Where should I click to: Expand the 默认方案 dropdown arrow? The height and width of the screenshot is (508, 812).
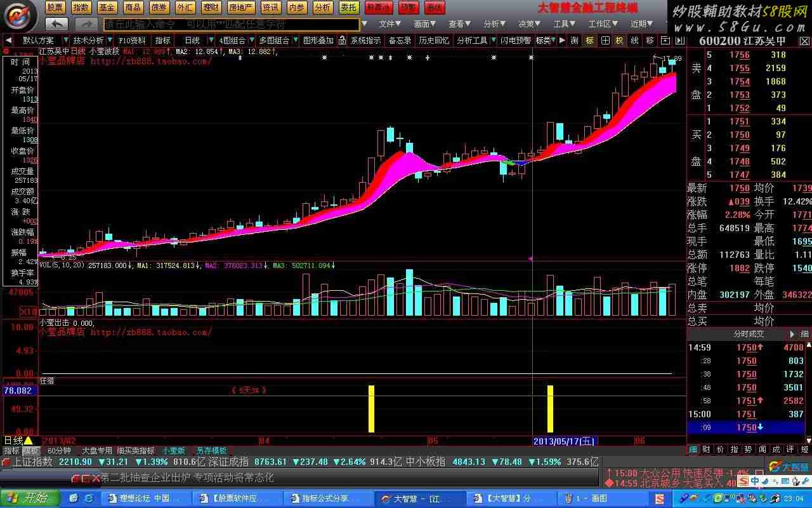(66, 40)
